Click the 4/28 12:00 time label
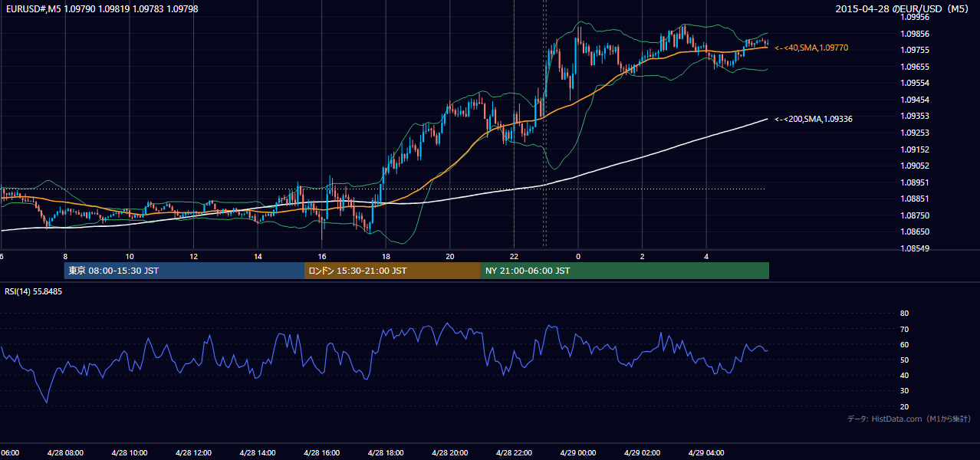Screen dimensions: 980x460 192,452
